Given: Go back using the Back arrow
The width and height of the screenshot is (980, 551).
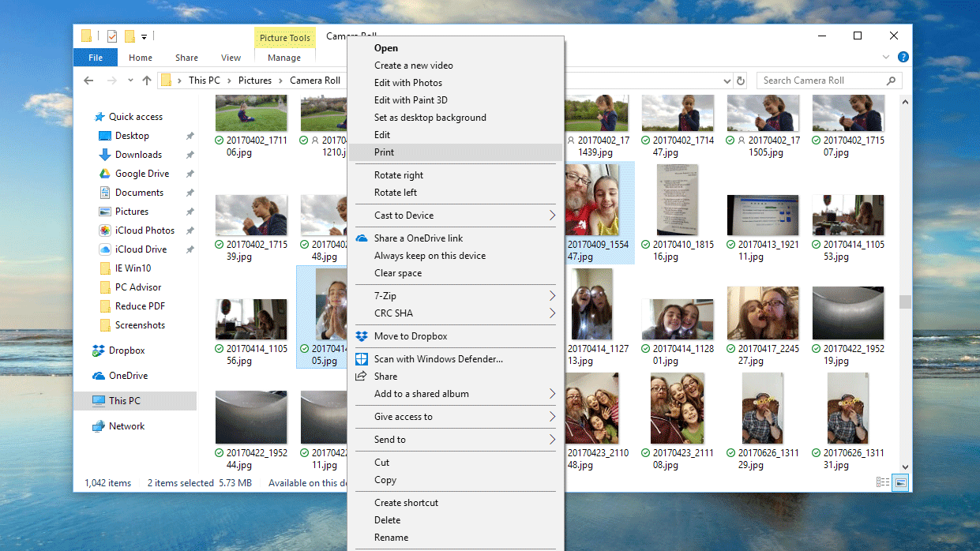Looking at the screenshot, I should (88, 81).
